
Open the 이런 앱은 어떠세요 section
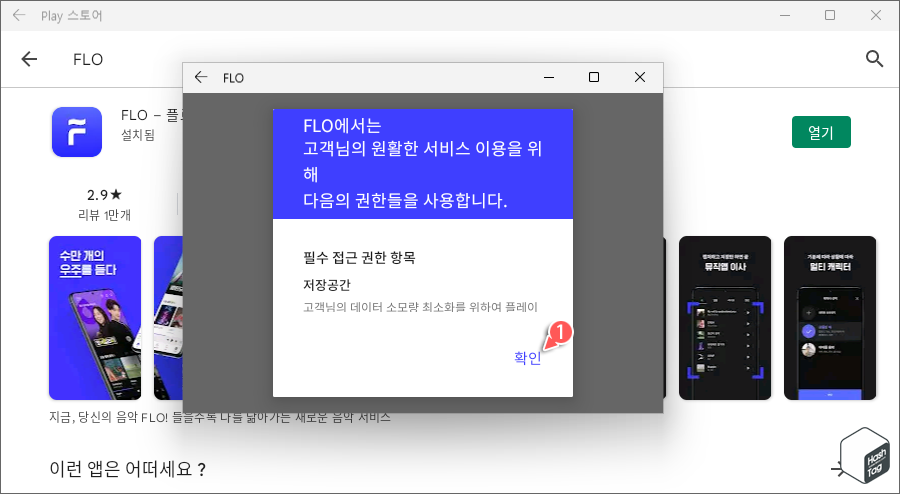(x=127, y=469)
